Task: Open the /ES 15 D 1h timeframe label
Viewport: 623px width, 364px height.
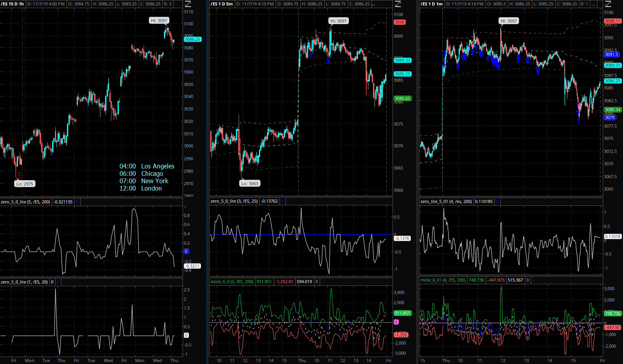Action: (x=12, y=4)
